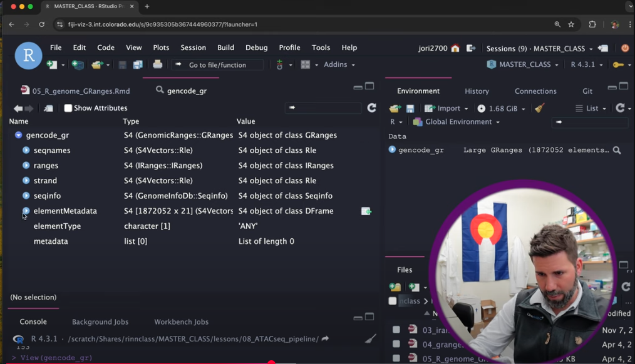Open the Import dataset dropdown
Image resolution: width=635 pixels, height=364 pixels.
point(447,108)
